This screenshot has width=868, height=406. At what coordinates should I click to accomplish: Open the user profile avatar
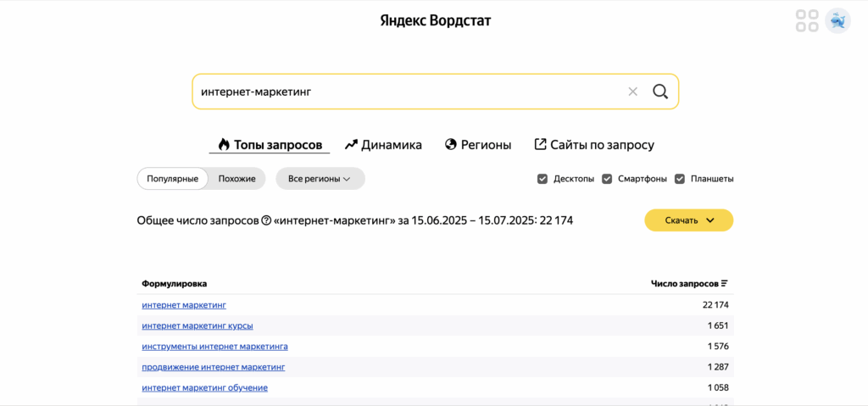pyautogui.click(x=837, y=21)
